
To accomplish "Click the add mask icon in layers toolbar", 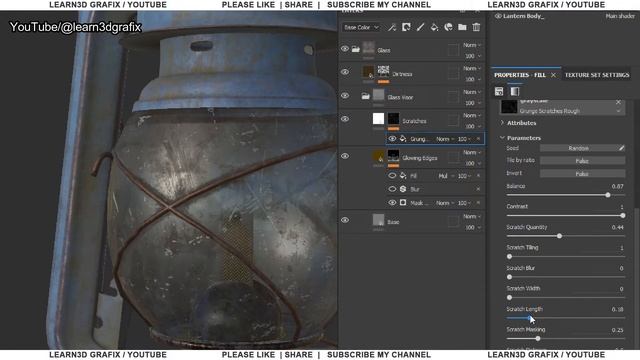I will 406,27.
